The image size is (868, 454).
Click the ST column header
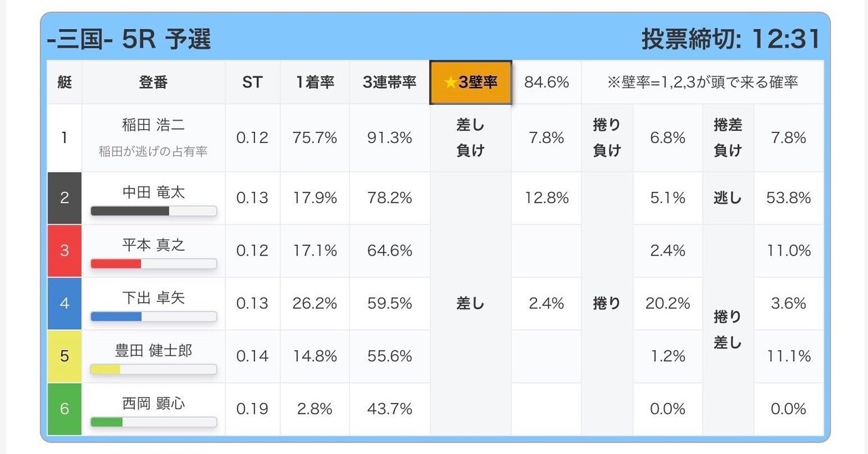pos(252,82)
